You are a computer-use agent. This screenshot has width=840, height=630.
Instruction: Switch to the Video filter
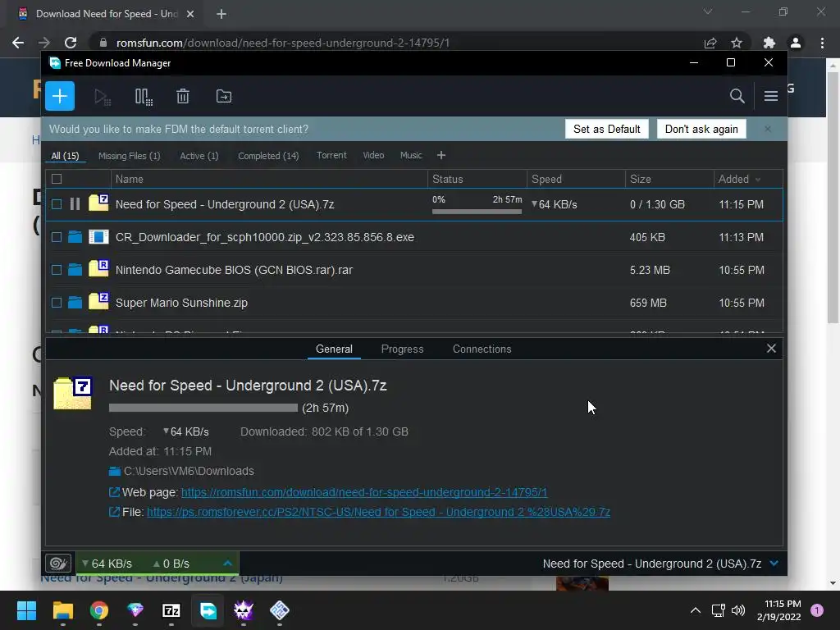(x=373, y=155)
